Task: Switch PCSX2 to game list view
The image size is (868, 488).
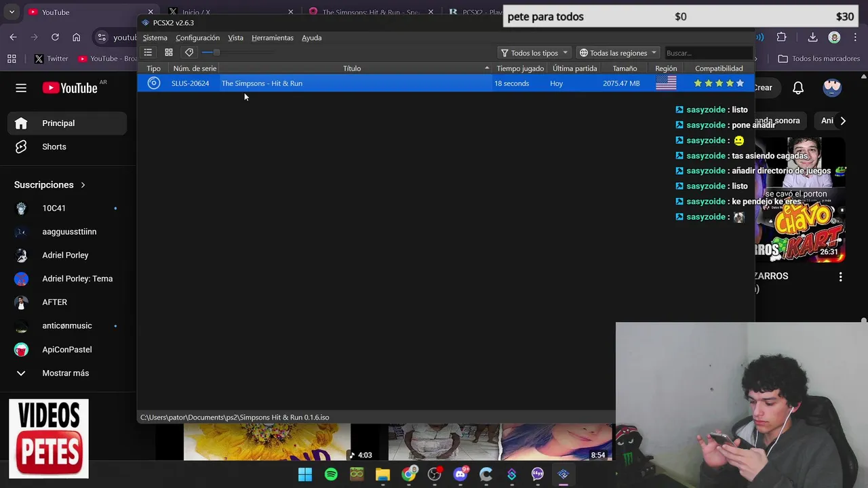Action: click(148, 52)
